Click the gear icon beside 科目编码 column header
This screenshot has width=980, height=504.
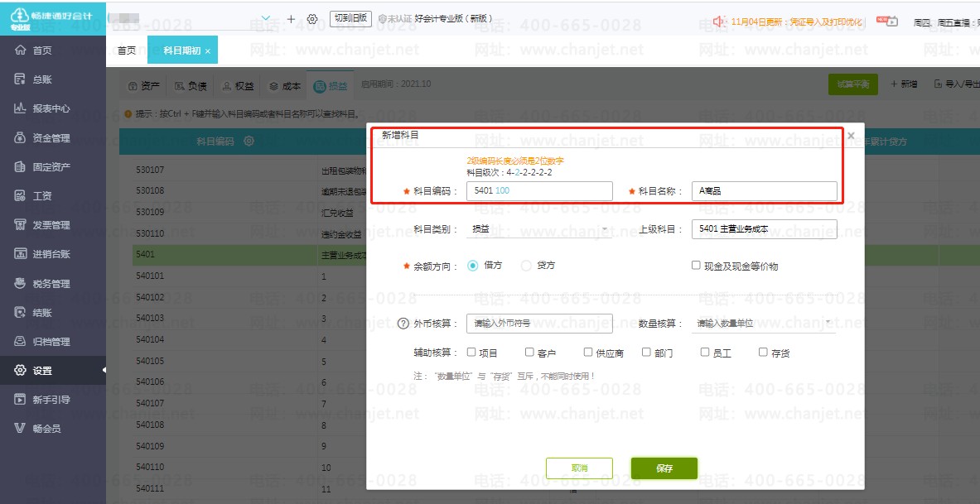pyautogui.click(x=249, y=142)
